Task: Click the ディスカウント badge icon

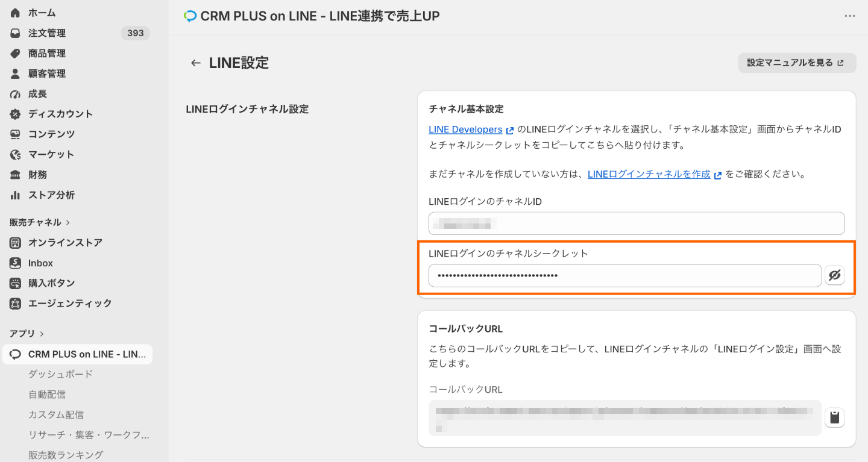Action: [x=16, y=114]
